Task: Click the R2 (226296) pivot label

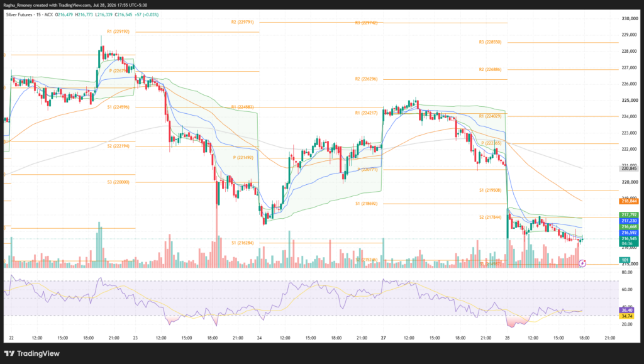Action: (366, 79)
